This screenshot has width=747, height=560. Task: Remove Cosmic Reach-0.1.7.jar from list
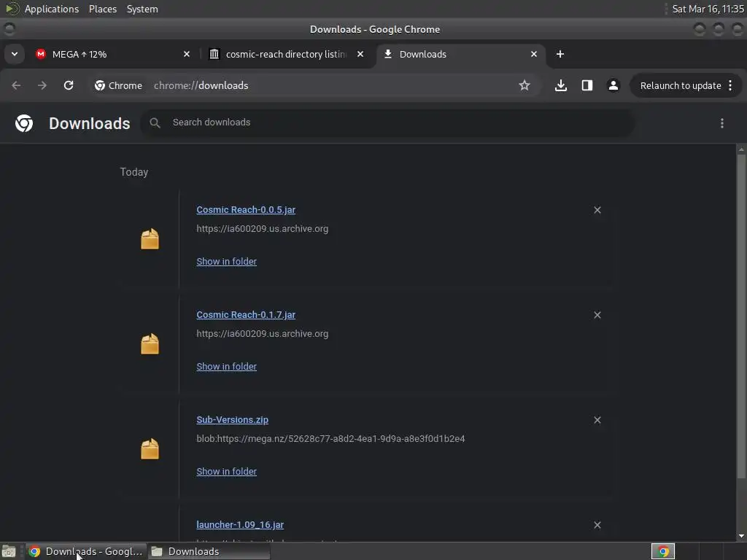point(597,315)
